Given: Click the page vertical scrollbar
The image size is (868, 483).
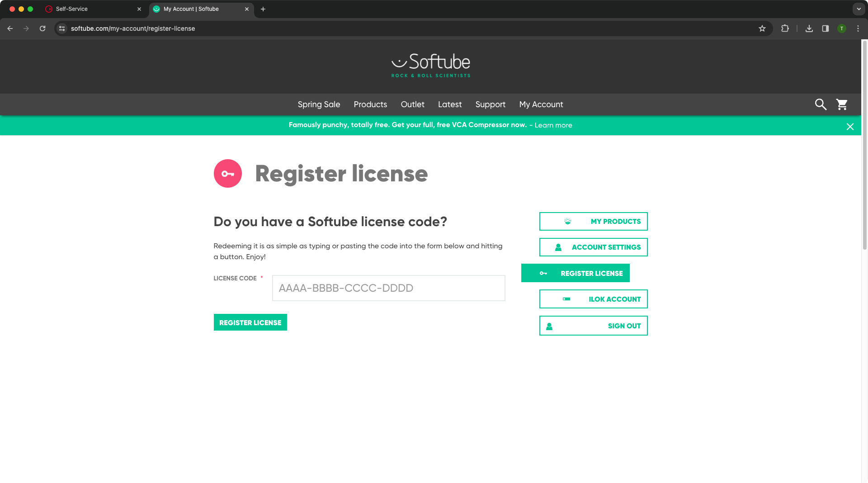Looking at the screenshot, I should click(x=864, y=145).
